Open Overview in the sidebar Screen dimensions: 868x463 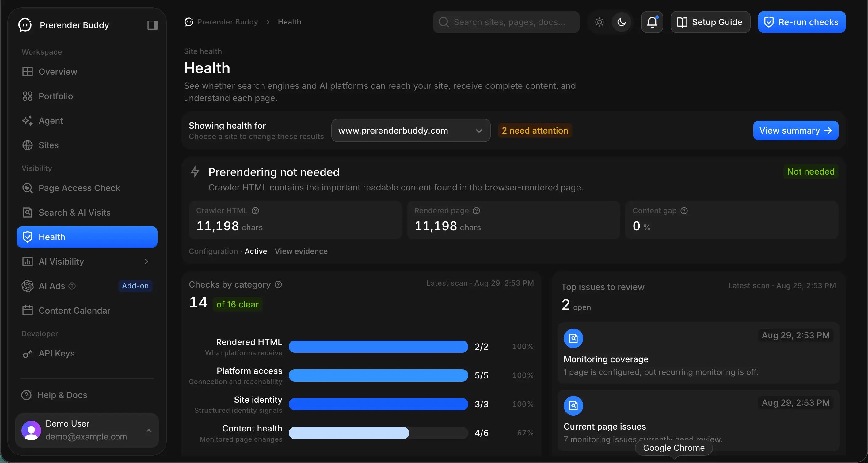(87, 72)
